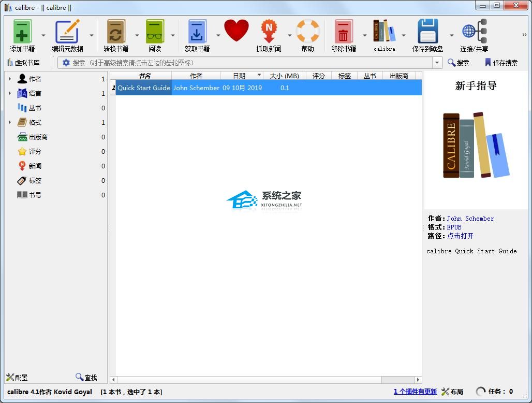Open dropdown arrow next to Remove books
Screen dimensions: 532x403
click(x=365, y=35)
